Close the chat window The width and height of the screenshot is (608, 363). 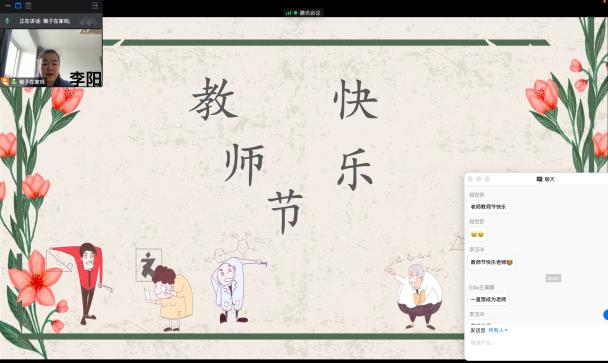[x=470, y=179]
